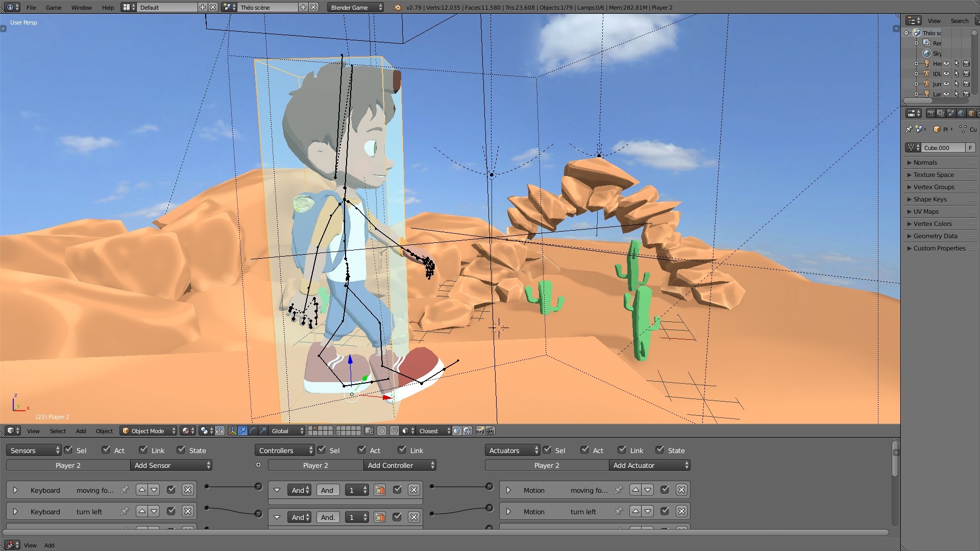Screen dimensions: 980x551
Task: Toggle proportional editing icon in 3D header
Action: click(382, 431)
